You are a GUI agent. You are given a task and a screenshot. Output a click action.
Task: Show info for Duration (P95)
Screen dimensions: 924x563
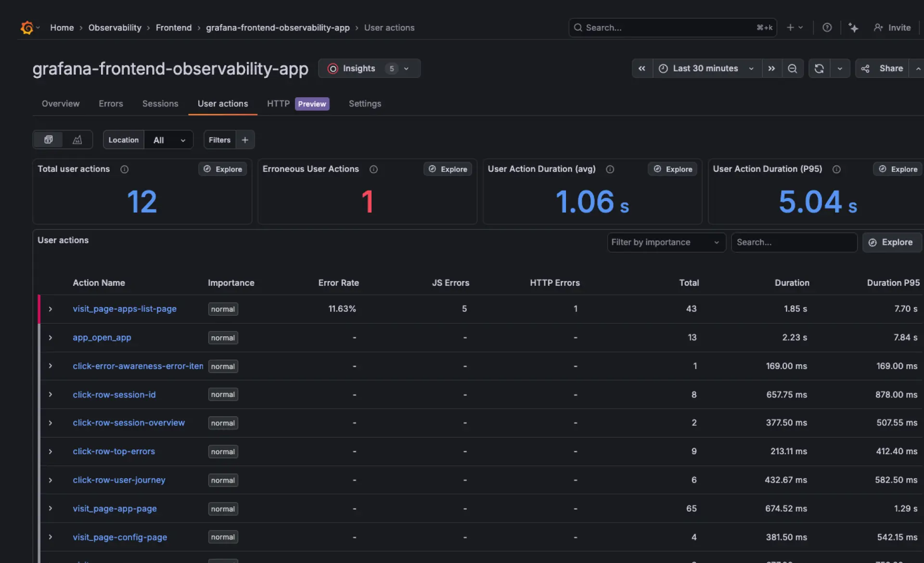pyautogui.click(x=836, y=169)
